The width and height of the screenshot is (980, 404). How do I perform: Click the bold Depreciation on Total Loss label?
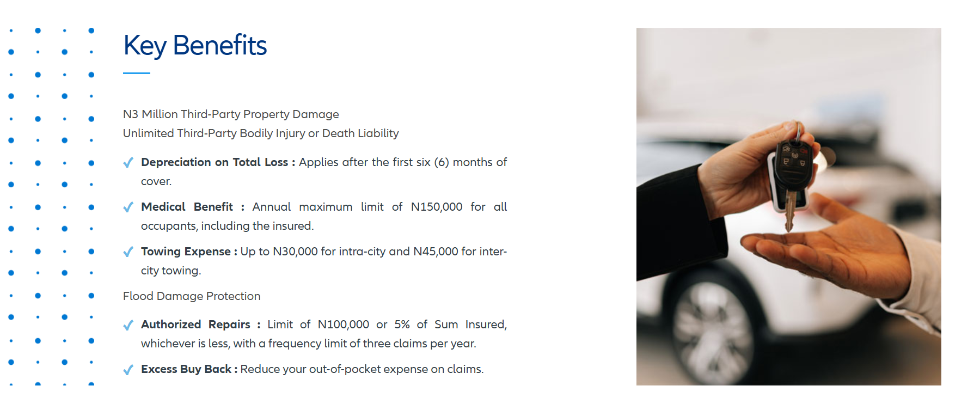[x=215, y=162]
